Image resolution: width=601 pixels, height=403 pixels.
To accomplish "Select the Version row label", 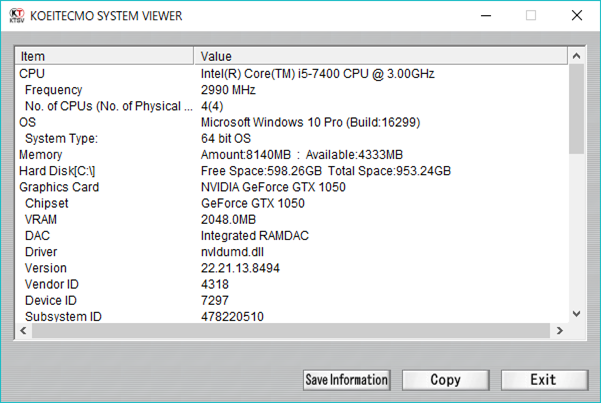I will [46, 268].
